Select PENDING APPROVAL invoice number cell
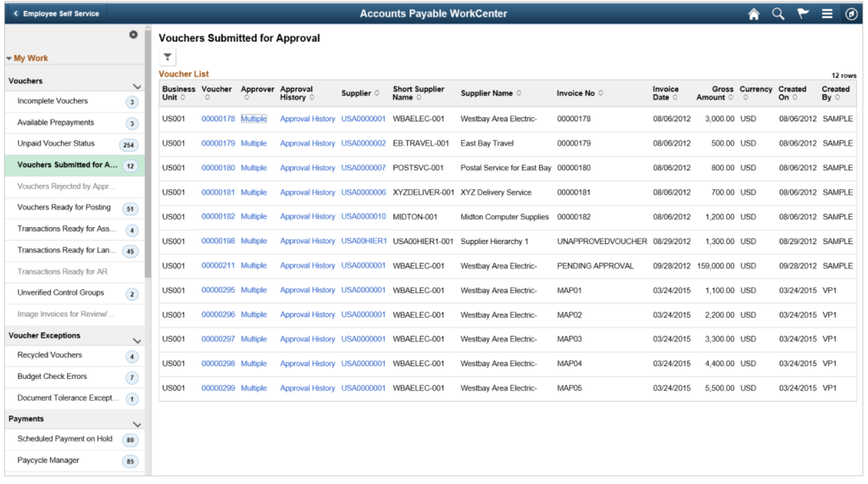 click(595, 266)
